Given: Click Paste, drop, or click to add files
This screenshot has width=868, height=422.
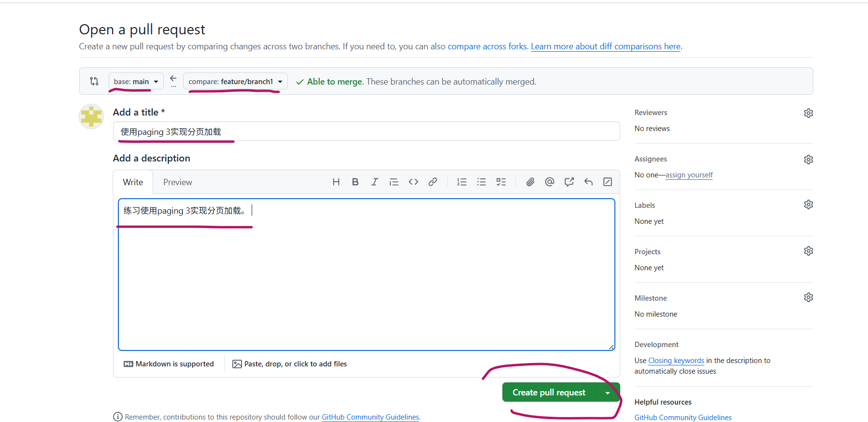Looking at the screenshot, I should pyautogui.click(x=290, y=364).
